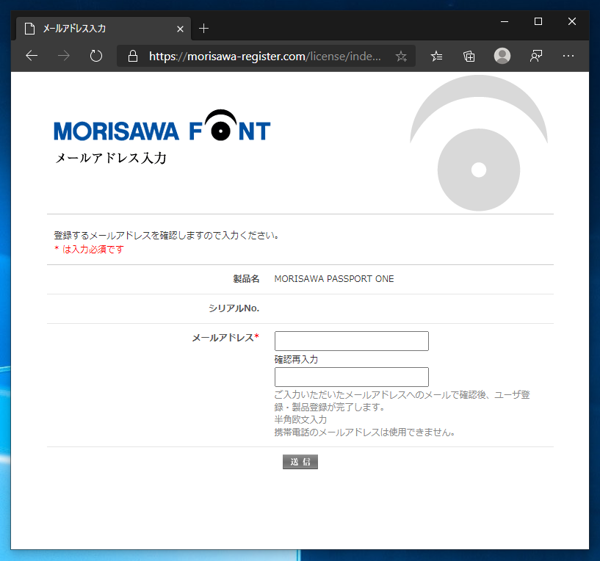Open a new tab with plus button
This screenshot has width=600, height=561.
click(204, 28)
